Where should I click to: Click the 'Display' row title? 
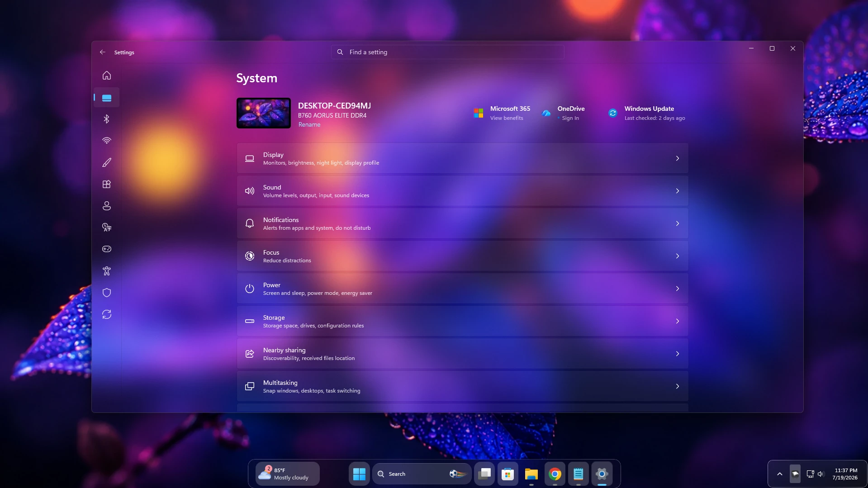(273, 155)
